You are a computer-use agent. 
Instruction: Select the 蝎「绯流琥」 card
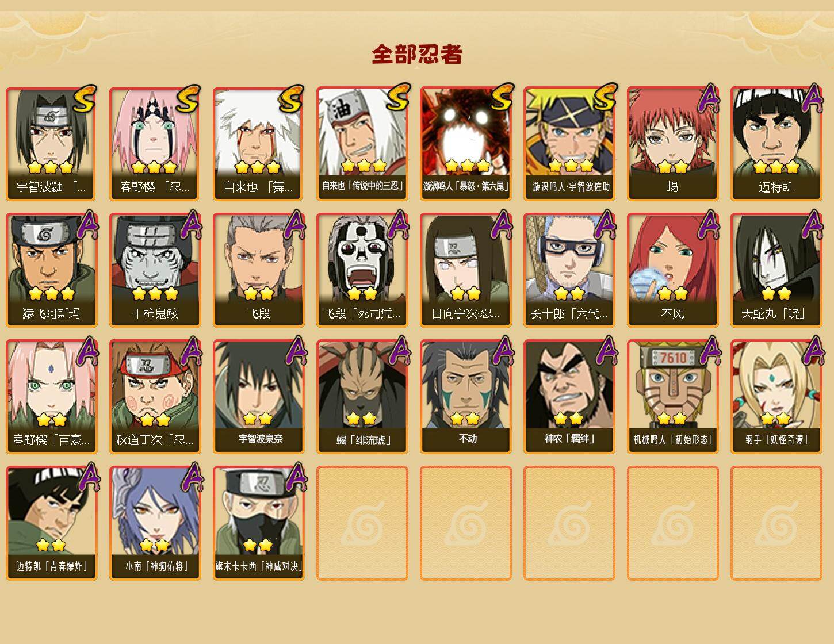[x=362, y=397]
